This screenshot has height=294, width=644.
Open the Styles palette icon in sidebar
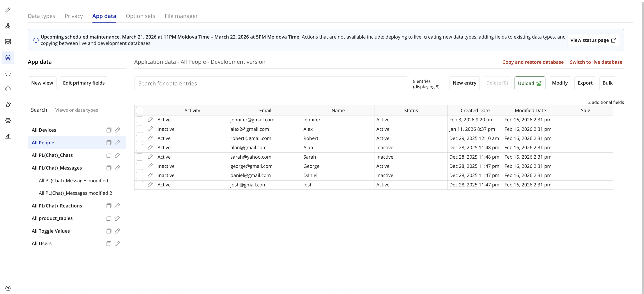point(8,89)
